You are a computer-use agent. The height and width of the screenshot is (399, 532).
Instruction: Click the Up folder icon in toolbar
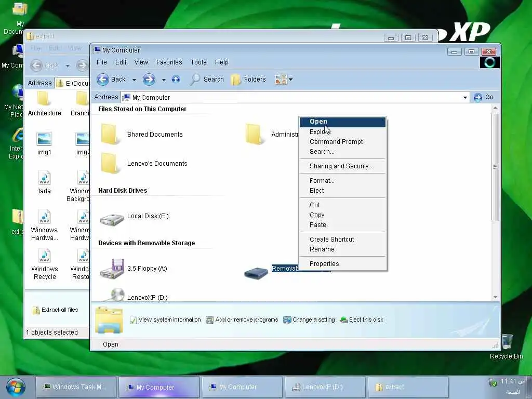coord(176,79)
